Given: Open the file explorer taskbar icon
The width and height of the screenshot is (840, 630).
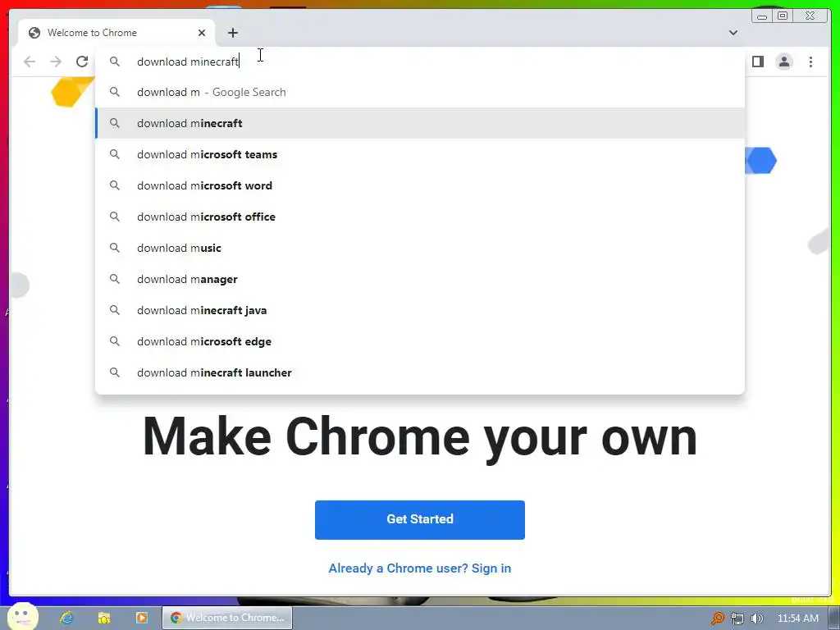Looking at the screenshot, I should pos(104,618).
